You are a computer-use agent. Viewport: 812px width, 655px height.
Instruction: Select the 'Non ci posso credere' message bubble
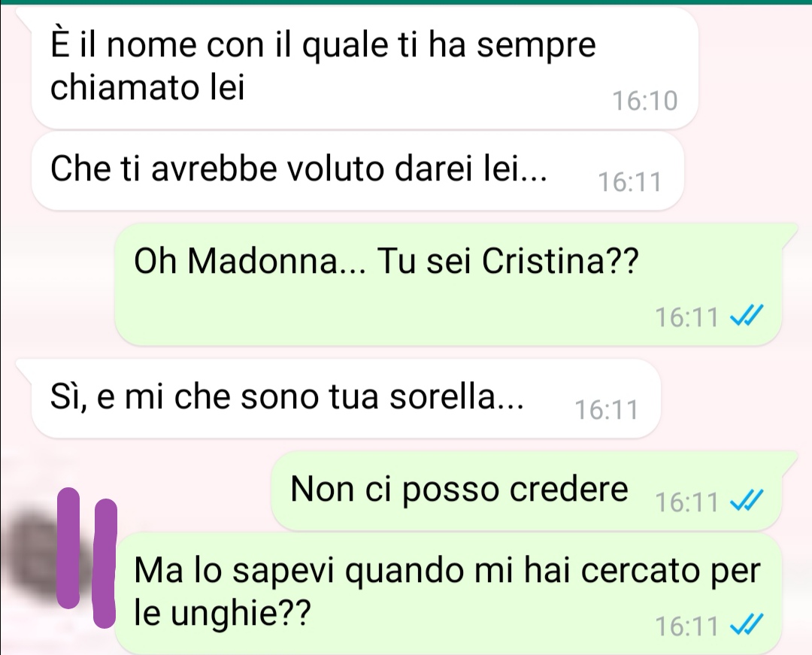click(526, 490)
